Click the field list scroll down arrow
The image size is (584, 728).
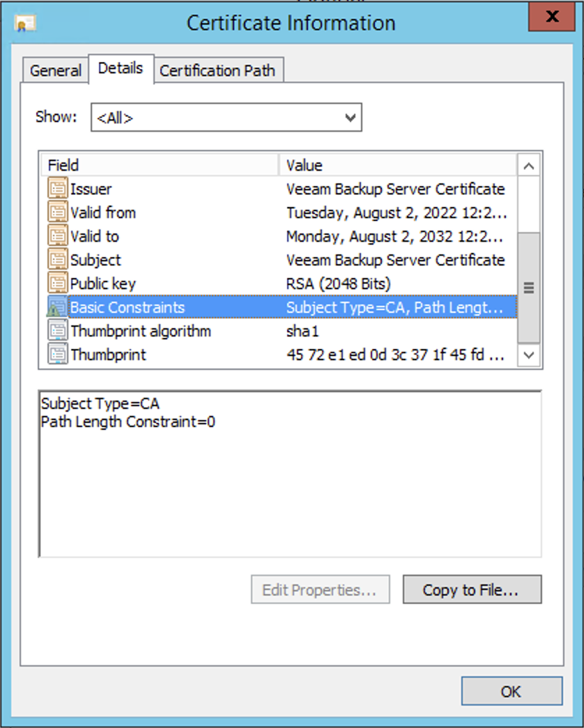[529, 356]
